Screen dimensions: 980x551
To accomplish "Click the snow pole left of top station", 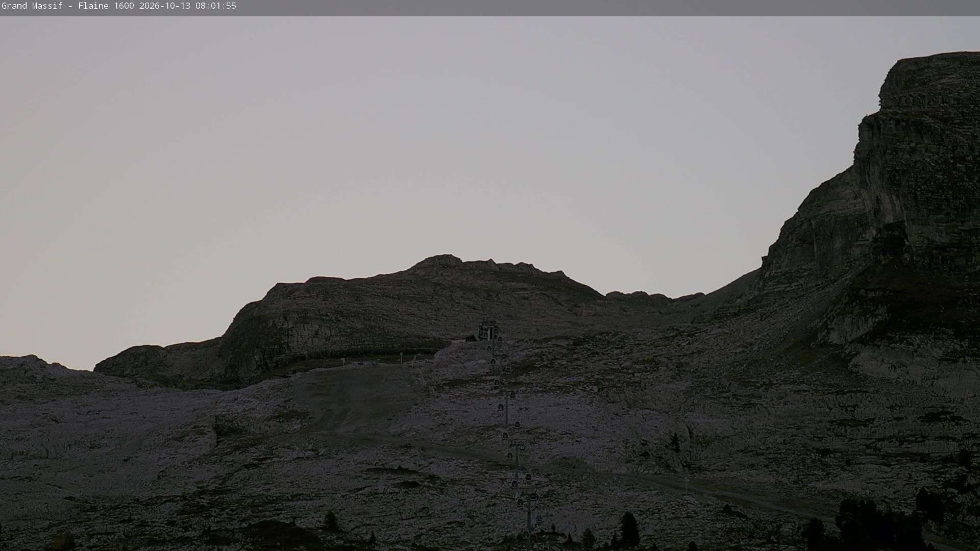I will [402, 358].
